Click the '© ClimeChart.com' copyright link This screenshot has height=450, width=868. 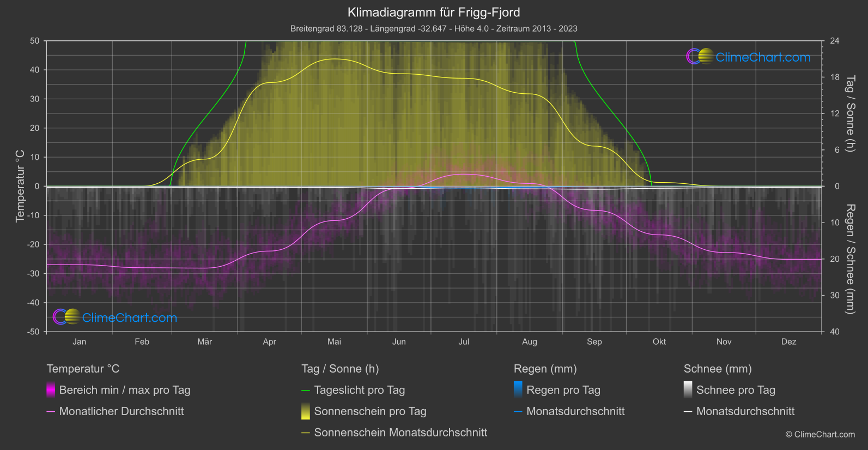point(820,434)
